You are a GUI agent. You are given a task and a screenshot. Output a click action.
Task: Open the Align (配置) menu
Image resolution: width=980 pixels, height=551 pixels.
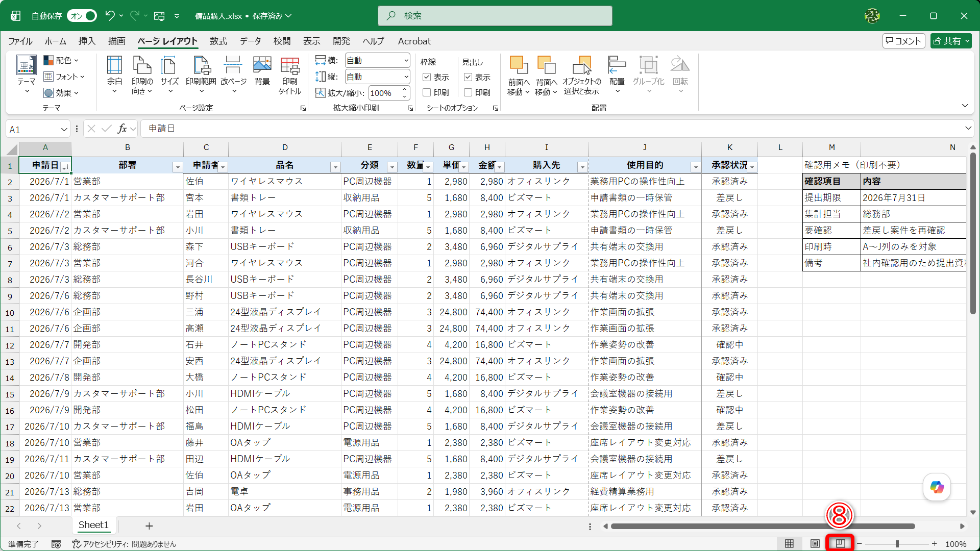617,74
